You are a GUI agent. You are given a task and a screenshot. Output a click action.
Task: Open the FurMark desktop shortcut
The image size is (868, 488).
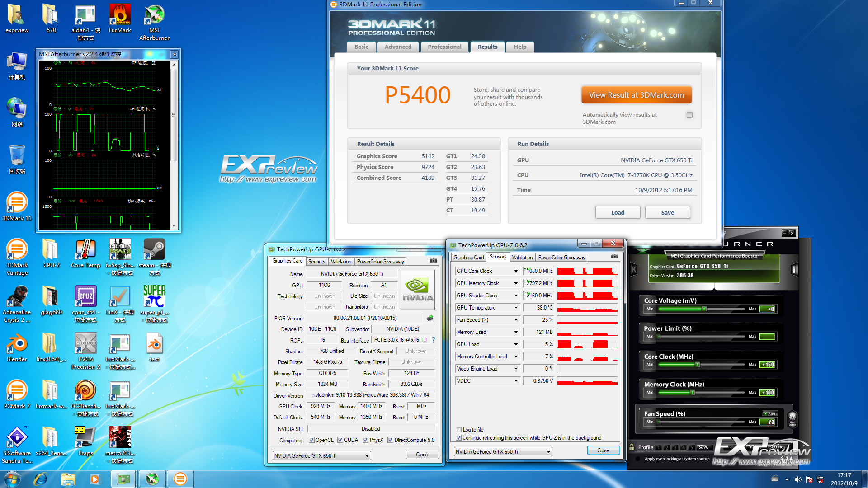click(x=120, y=19)
